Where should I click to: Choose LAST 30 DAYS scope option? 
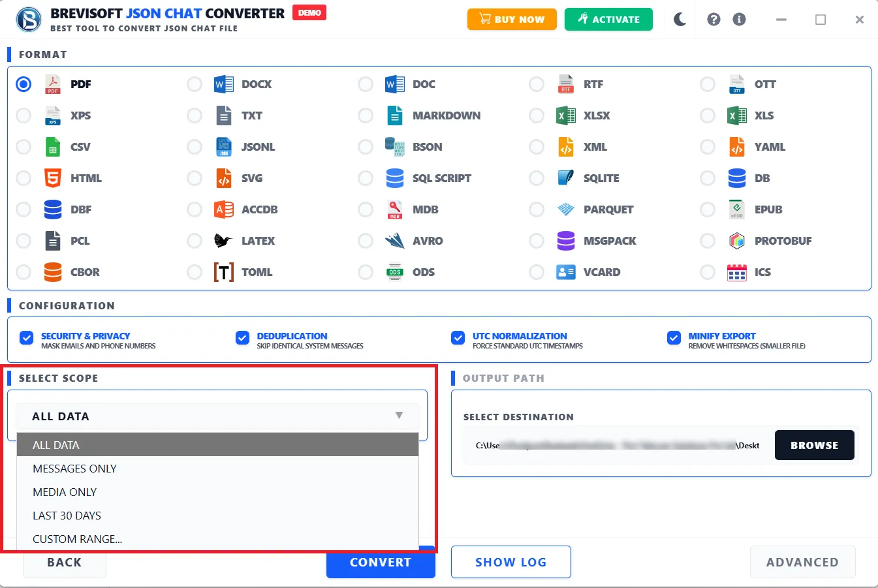pos(217,516)
